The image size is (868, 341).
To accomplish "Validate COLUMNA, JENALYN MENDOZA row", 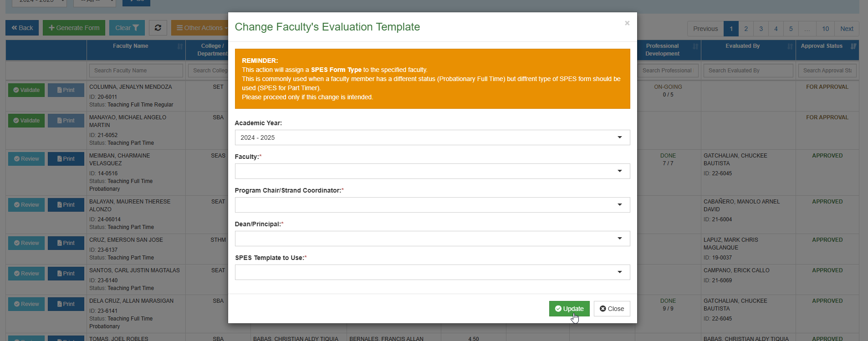I will tap(26, 90).
